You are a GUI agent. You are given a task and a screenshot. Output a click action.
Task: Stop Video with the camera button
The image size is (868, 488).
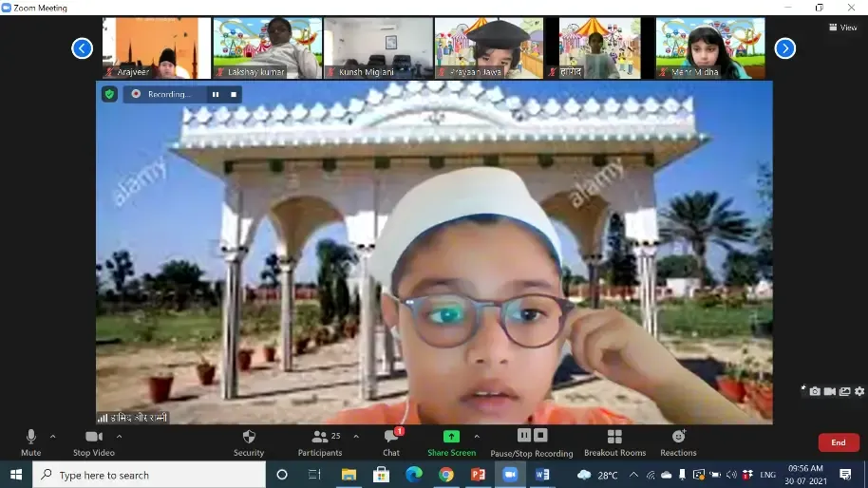click(93, 437)
